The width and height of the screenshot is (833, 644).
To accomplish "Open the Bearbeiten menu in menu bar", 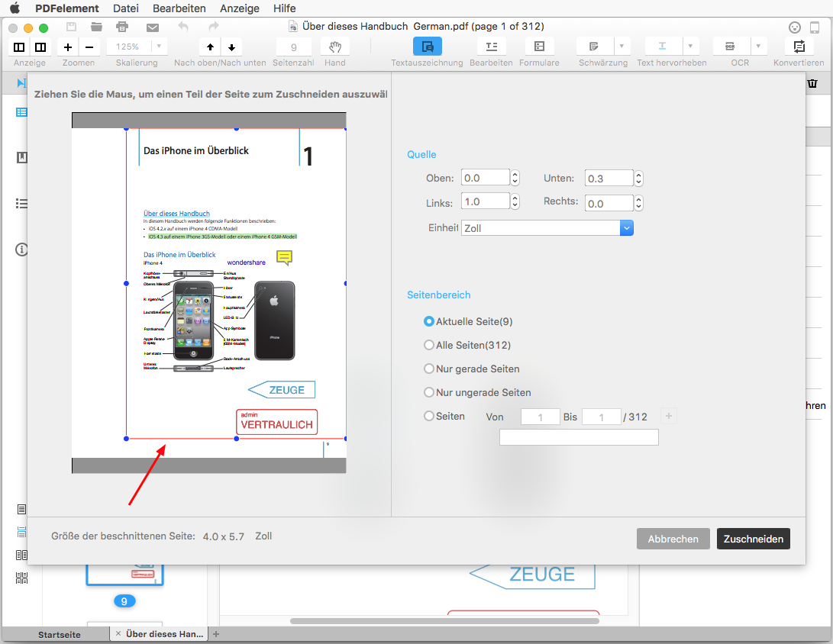I will pyautogui.click(x=179, y=8).
